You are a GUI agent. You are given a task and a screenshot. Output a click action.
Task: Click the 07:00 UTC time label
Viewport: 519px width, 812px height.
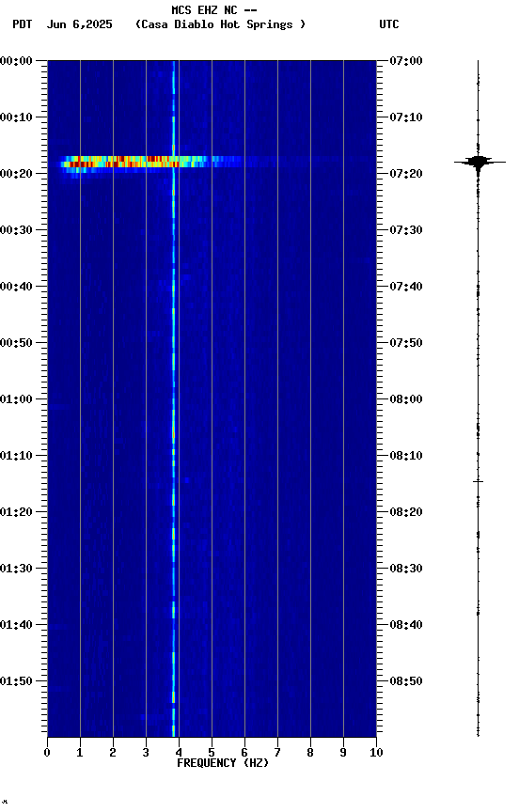pyautogui.click(x=406, y=61)
